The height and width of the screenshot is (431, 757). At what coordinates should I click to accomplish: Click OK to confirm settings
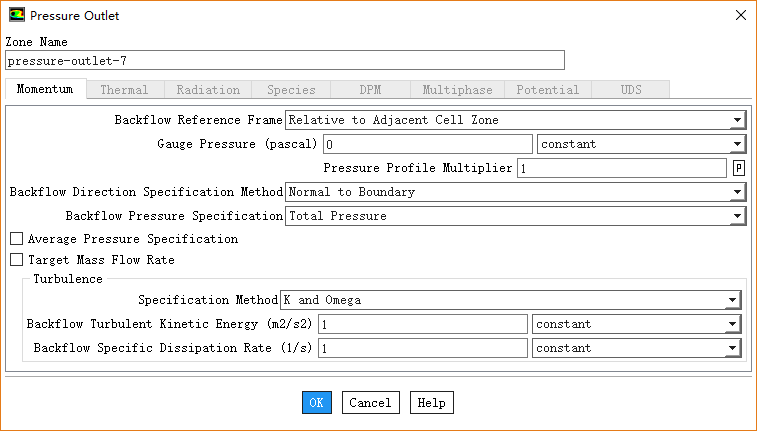pyautogui.click(x=316, y=402)
